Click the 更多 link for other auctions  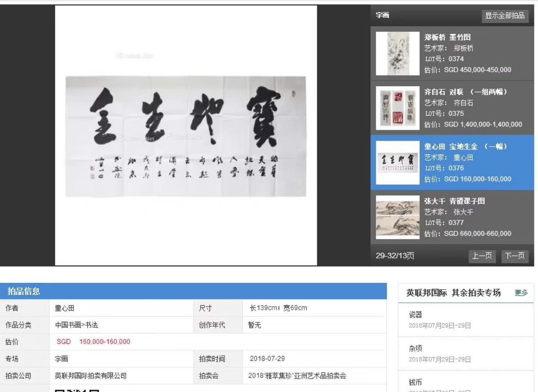(521, 293)
